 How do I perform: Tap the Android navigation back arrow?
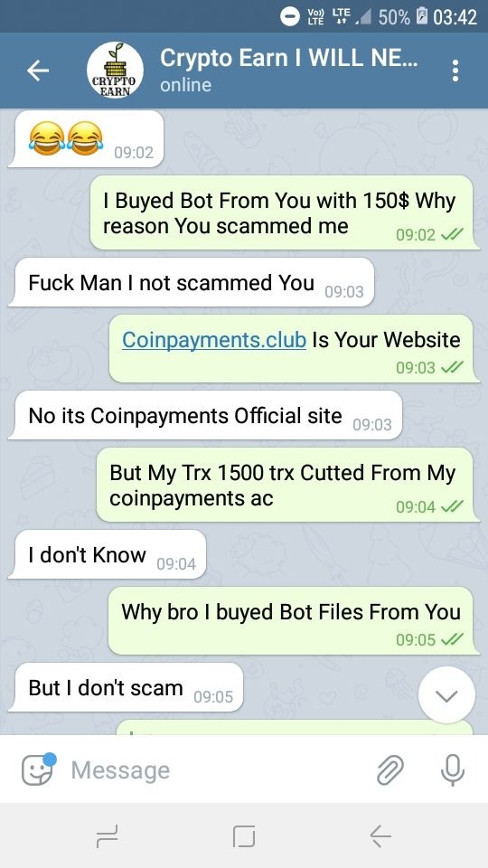click(380, 835)
